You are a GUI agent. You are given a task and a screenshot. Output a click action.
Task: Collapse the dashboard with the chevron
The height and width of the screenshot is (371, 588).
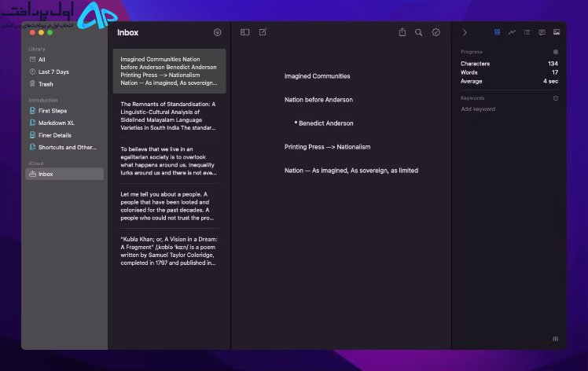click(465, 33)
